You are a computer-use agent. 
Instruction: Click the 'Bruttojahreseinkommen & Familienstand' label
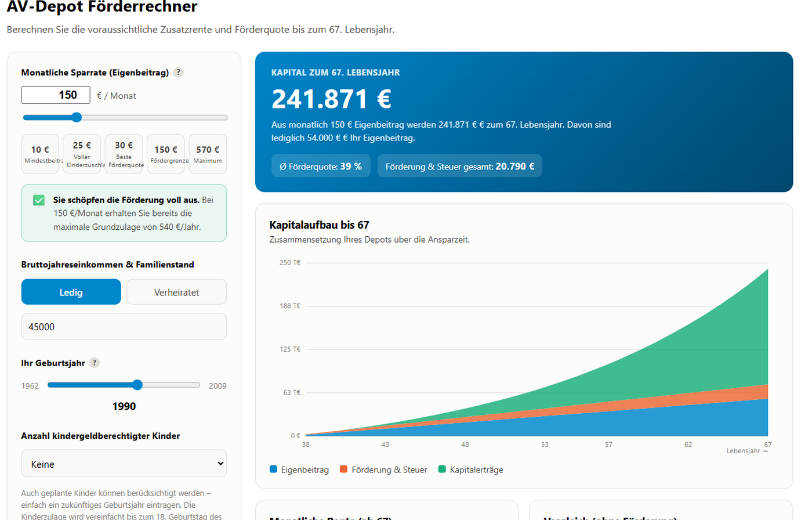[x=108, y=265]
